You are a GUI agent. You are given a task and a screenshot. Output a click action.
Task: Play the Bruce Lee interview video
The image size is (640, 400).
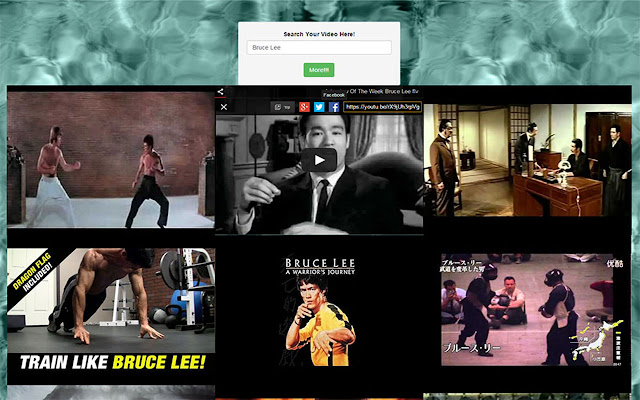tap(319, 160)
